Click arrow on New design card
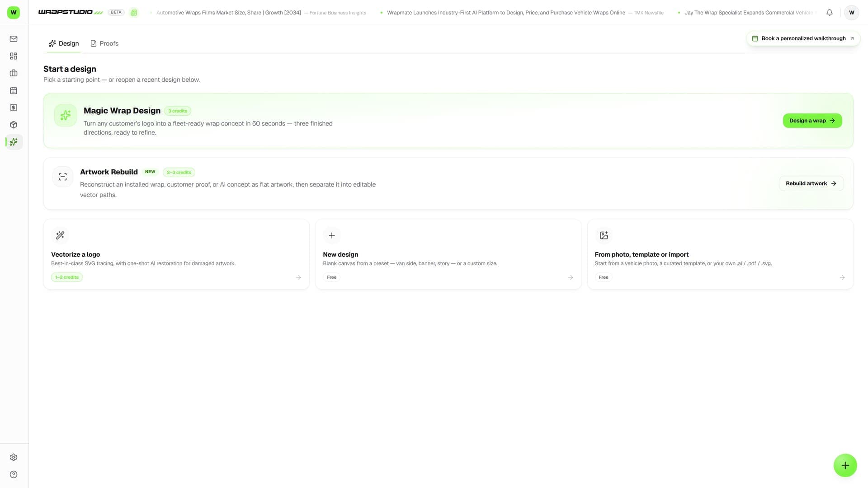Viewport: 868px width, 488px height. click(571, 277)
